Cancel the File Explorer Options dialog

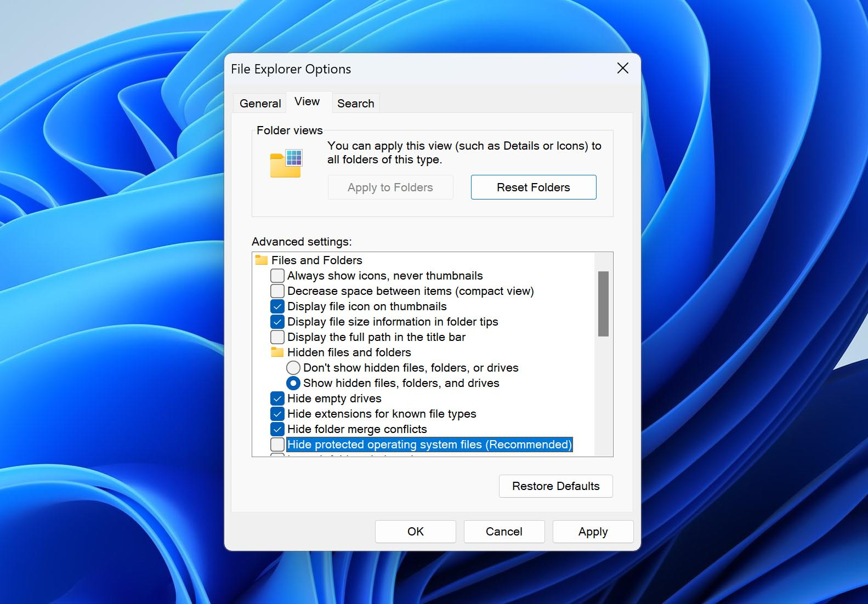504,532
